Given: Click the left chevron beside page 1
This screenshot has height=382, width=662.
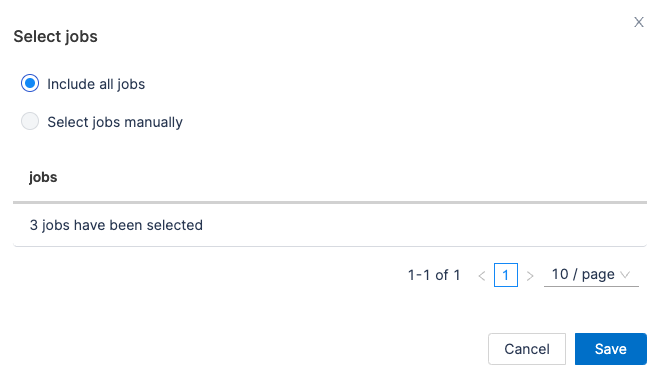Looking at the screenshot, I should (x=482, y=276).
